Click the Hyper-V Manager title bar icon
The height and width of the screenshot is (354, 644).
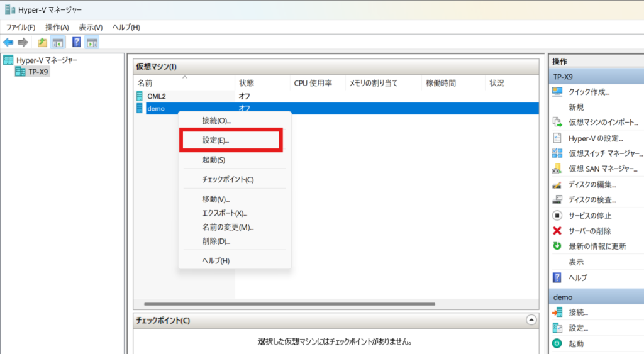[x=10, y=9]
